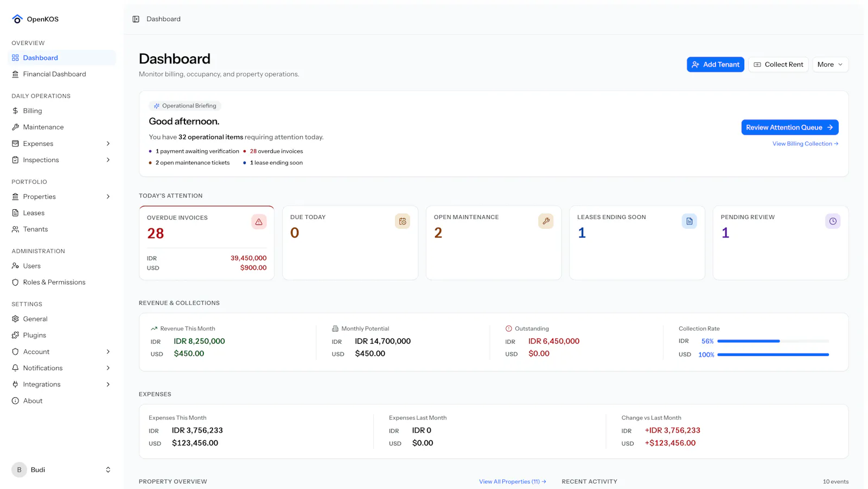
Task: Click the OpenKOS logo icon
Action: click(x=17, y=19)
